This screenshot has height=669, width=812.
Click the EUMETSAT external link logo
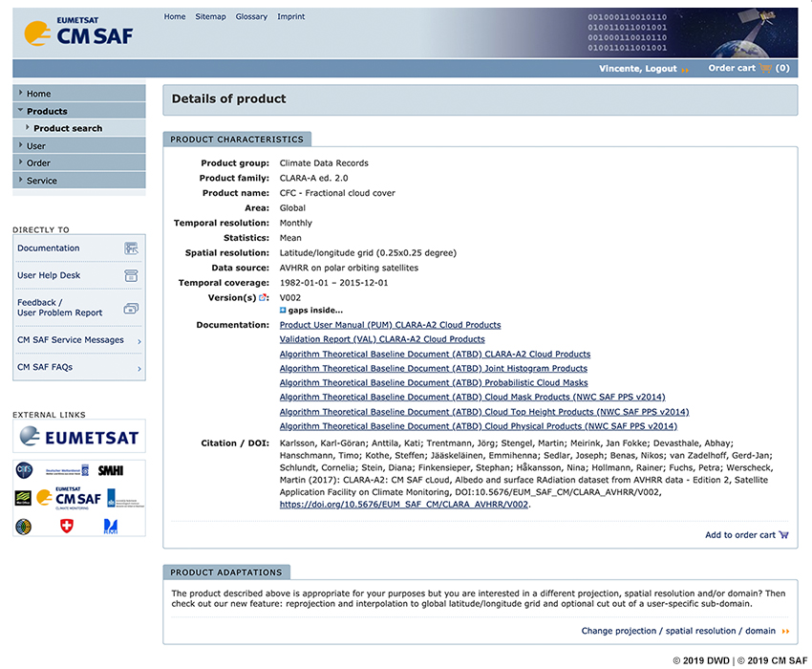79,437
